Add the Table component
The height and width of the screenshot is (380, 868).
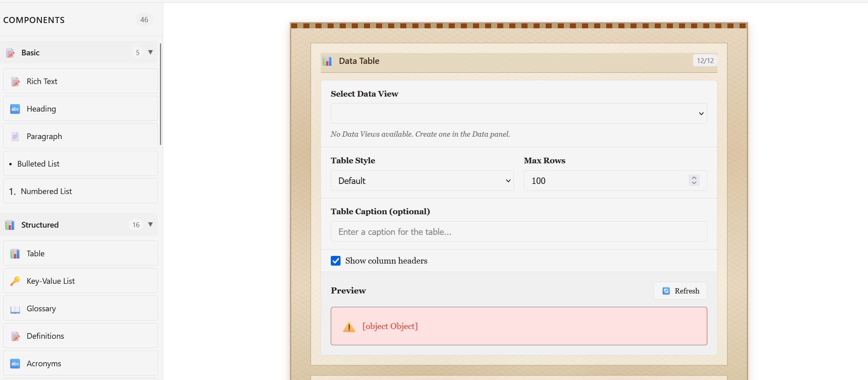coord(80,253)
